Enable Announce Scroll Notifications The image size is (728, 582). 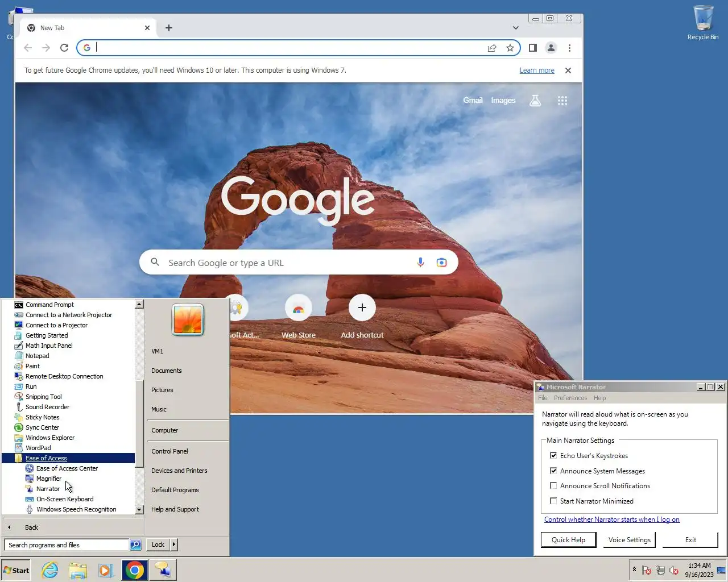coord(553,485)
